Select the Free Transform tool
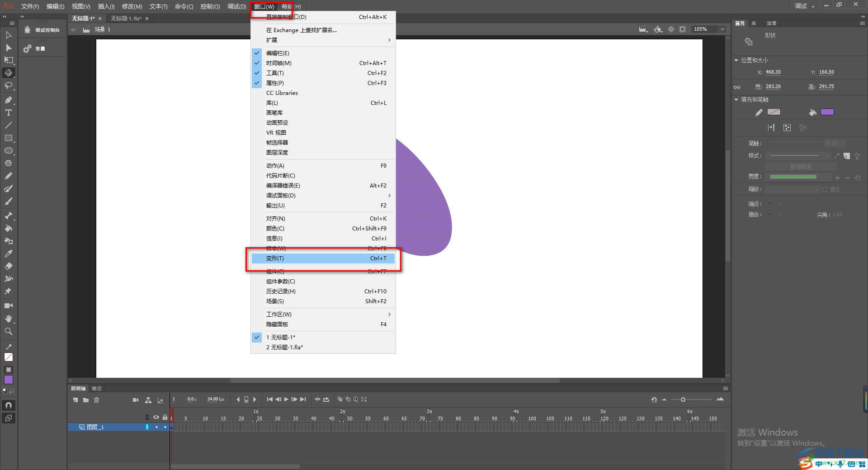The height and width of the screenshot is (470, 868). point(9,60)
